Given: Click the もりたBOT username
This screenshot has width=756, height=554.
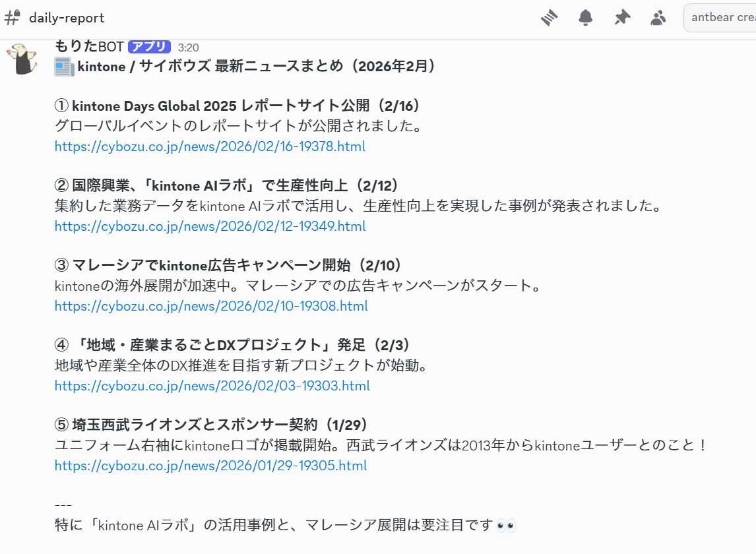Looking at the screenshot, I should click(x=89, y=46).
